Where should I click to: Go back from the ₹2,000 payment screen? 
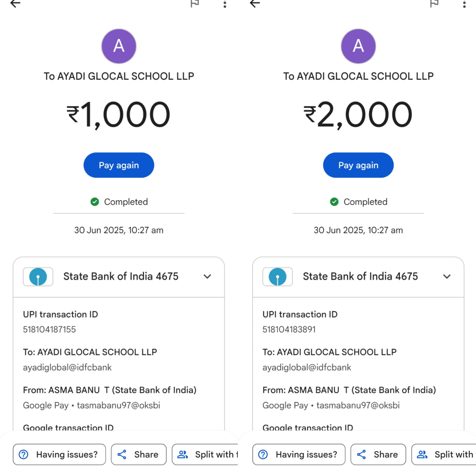point(255,3)
